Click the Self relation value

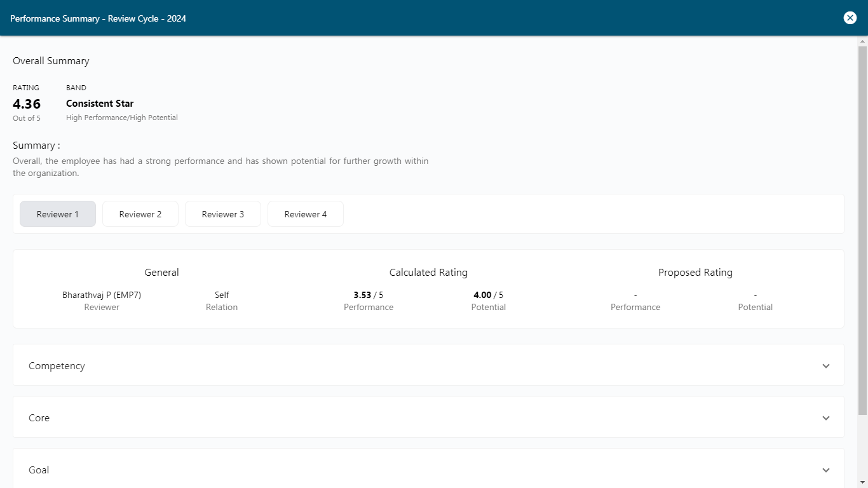pyautogui.click(x=222, y=295)
